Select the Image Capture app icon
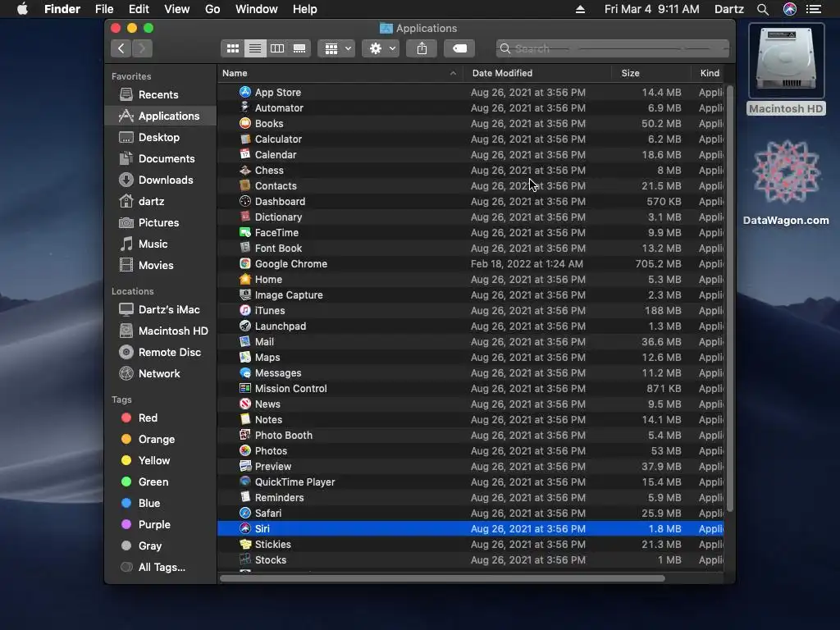The image size is (840, 630). point(244,294)
